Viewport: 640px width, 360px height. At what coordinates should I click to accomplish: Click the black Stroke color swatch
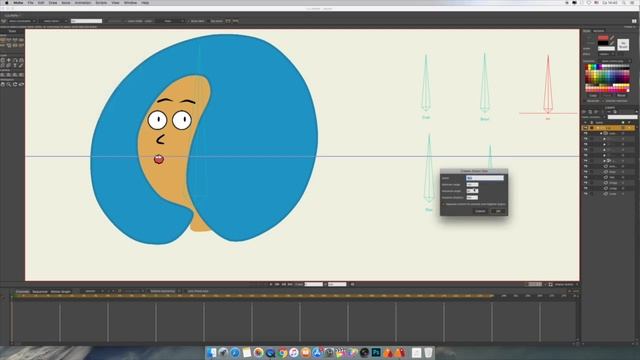click(x=603, y=43)
